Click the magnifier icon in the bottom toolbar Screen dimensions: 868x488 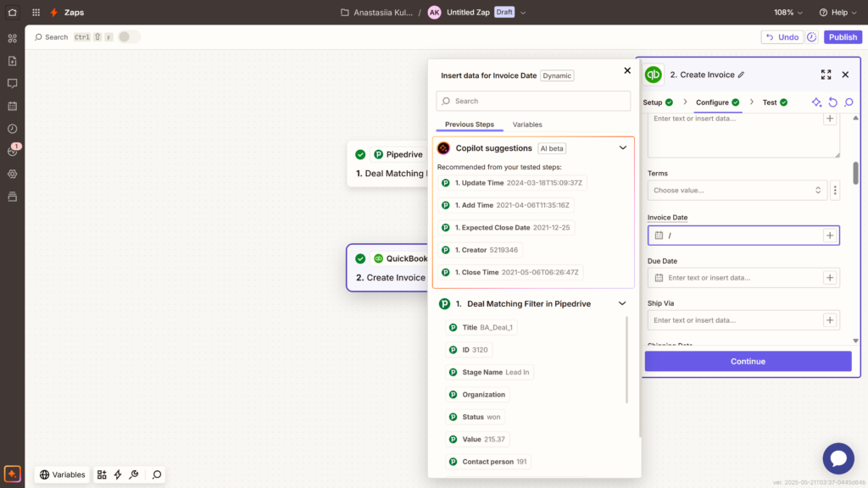point(157,474)
